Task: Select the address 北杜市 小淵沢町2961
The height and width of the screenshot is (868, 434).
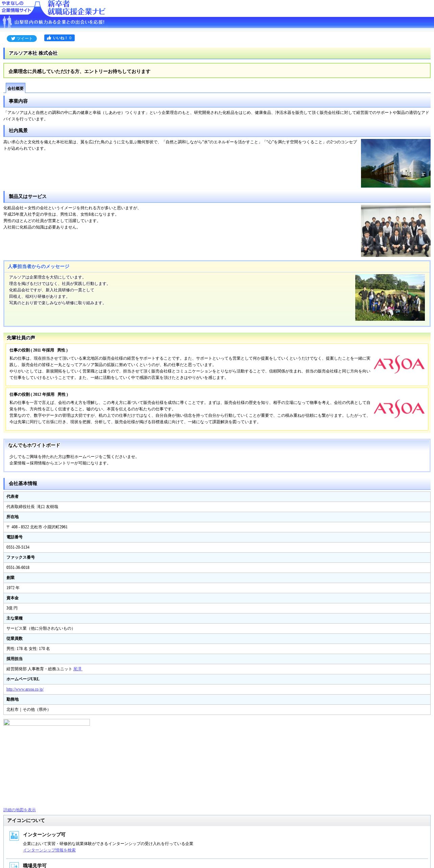Action: [49, 527]
